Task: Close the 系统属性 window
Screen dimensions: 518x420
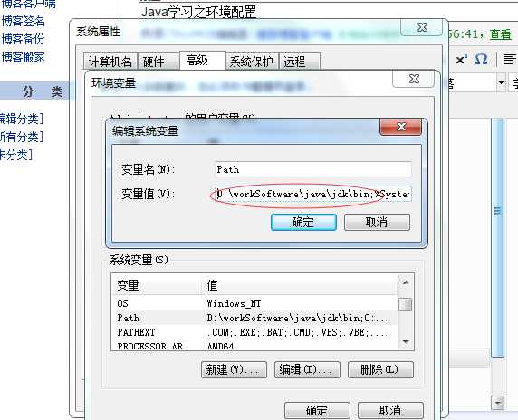Action: point(421,27)
